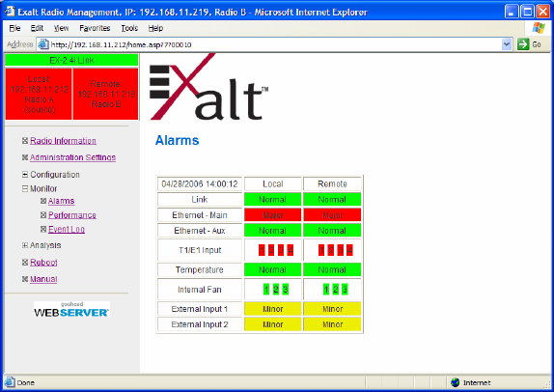This screenshot has height=392, width=554.
Task: Click the icon beside the Alarms link
Action: (x=43, y=201)
